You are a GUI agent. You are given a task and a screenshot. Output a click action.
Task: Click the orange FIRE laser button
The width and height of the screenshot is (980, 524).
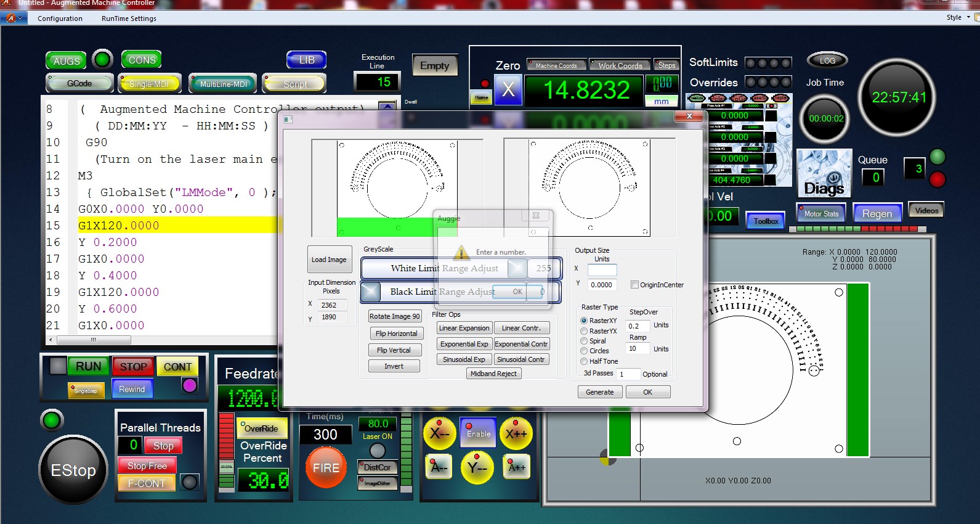coord(326,468)
